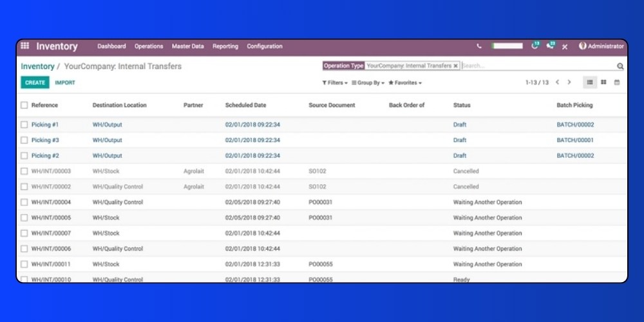Open the Reporting menu
The height and width of the screenshot is (322, 644).
pos(225,46)
